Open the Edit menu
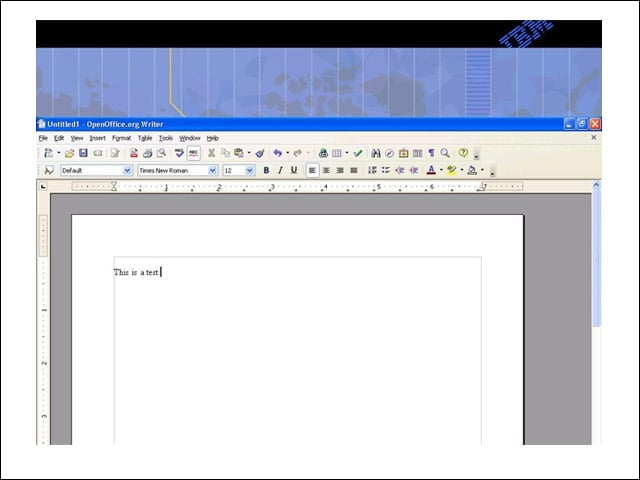The image size is (640, 480). click(59, 138)
